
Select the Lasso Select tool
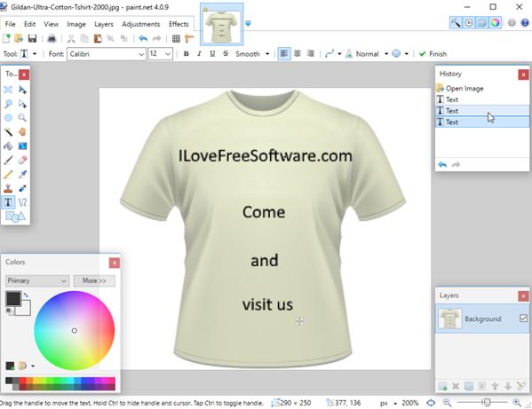tap(8, 104)
